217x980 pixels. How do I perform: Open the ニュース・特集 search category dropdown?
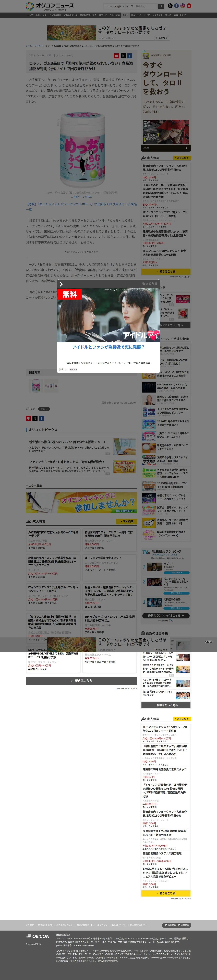(x=115, y=6)
